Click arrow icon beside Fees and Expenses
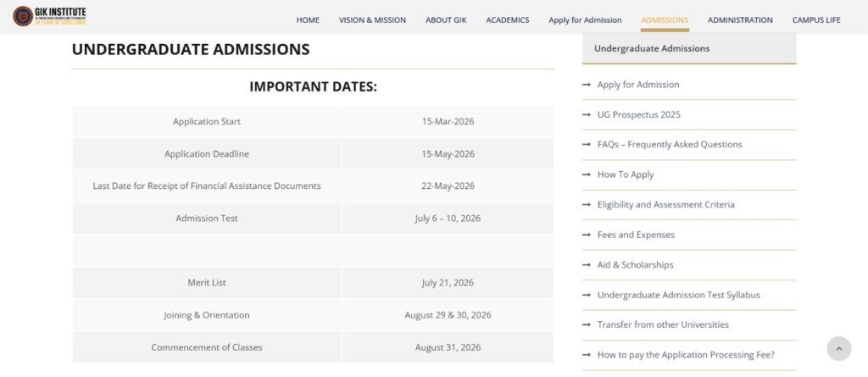Image resolution: width=868 pixels, height=377 pixels. pyautogui.click(x=587, y=235)
